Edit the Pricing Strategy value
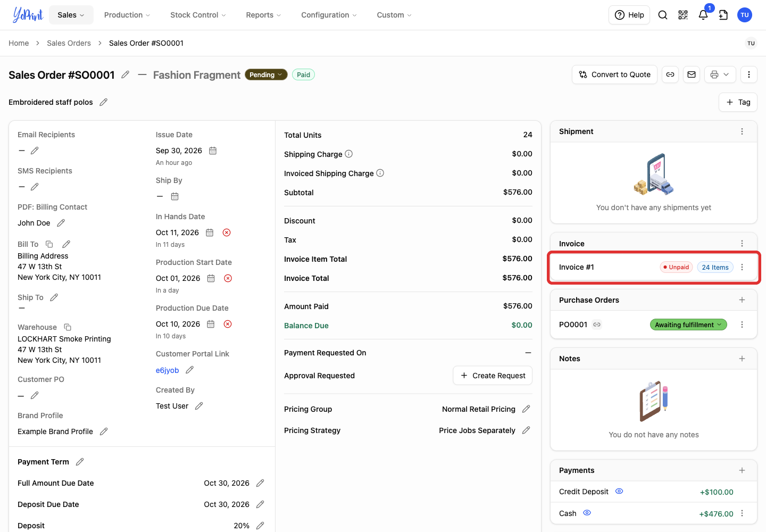 (x=526, y=430)
